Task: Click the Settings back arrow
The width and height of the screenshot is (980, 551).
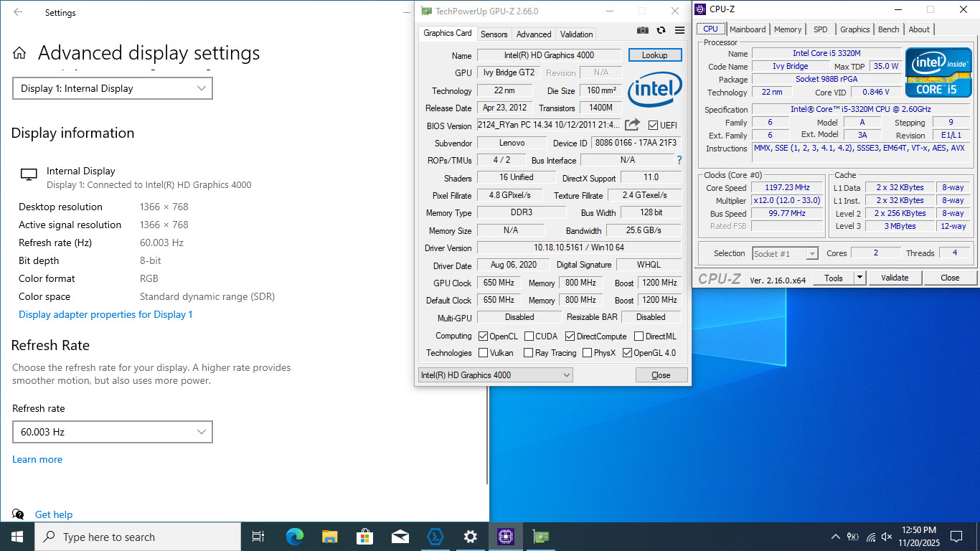Action: point(18,12)
